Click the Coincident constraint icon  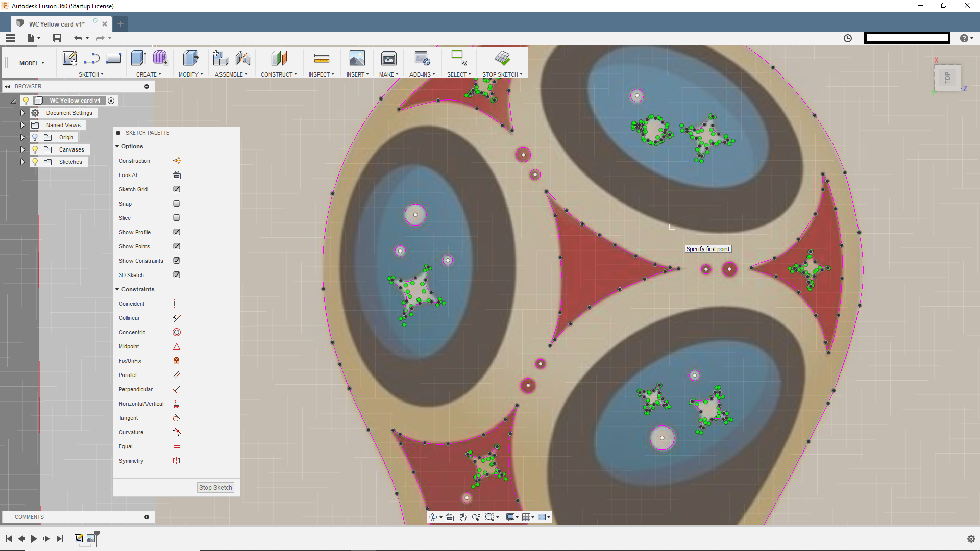tap(176, 304)
